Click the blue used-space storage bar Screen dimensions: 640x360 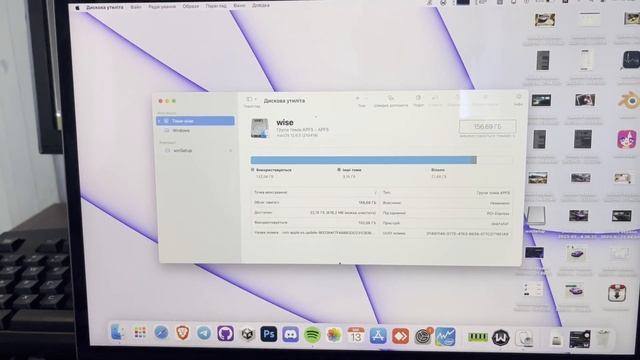pos(363,160)
